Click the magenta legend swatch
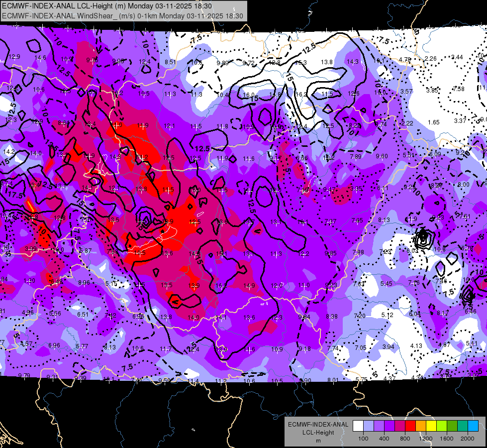This screenshot has width=487, height=448. coord(400,426)
